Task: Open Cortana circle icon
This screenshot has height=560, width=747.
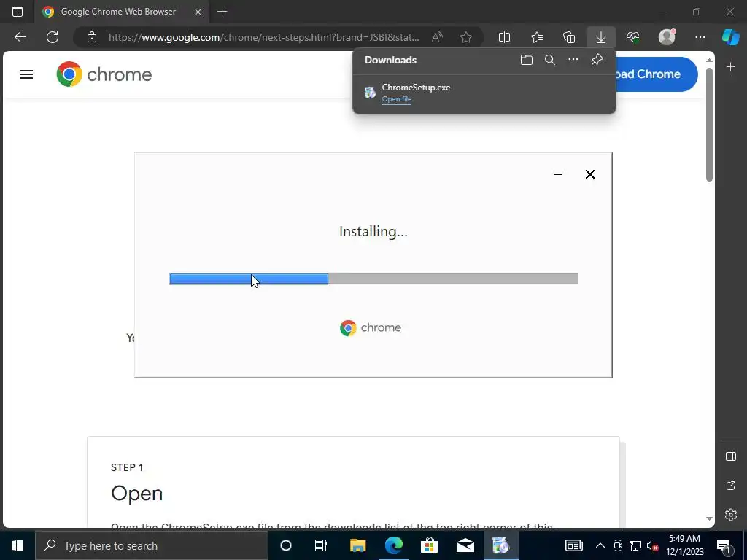Action: (286, 545)
